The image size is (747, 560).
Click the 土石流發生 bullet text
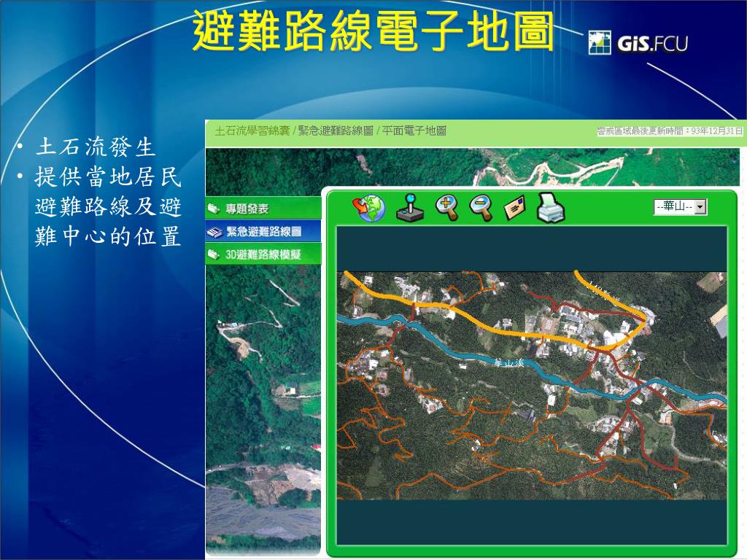point(96,147)
